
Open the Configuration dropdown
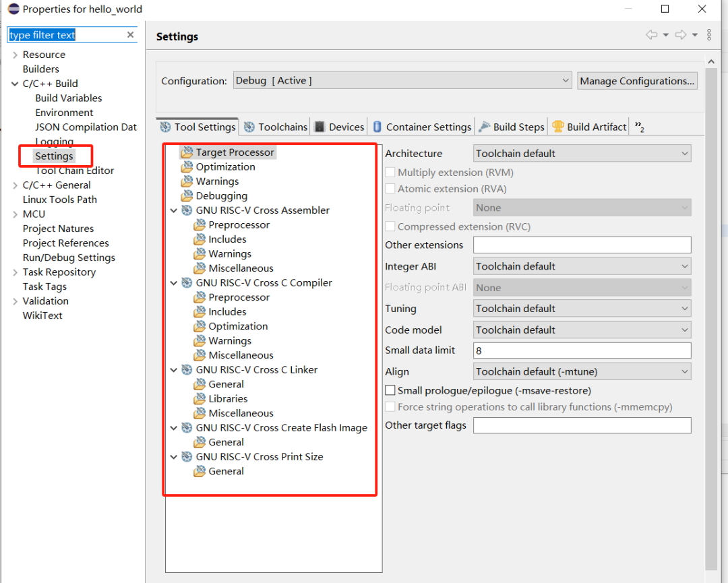tap(402, 81)
